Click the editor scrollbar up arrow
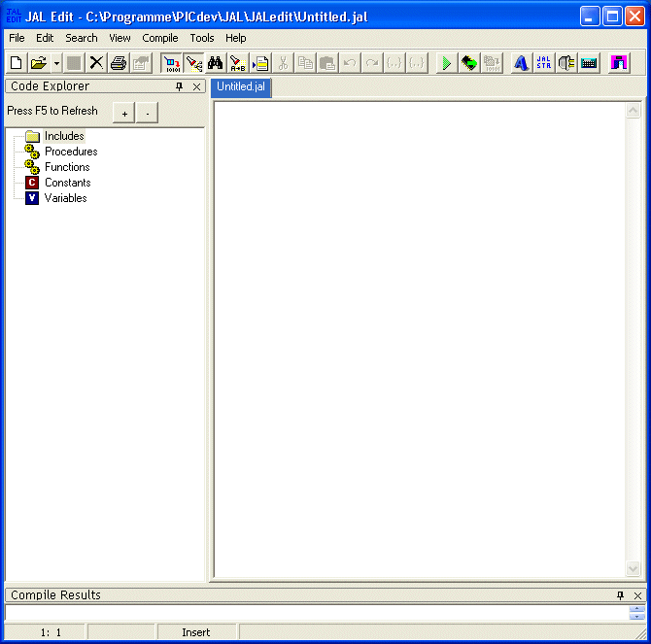This screenshot has width=651, height=644. click(x=634, y=111)
